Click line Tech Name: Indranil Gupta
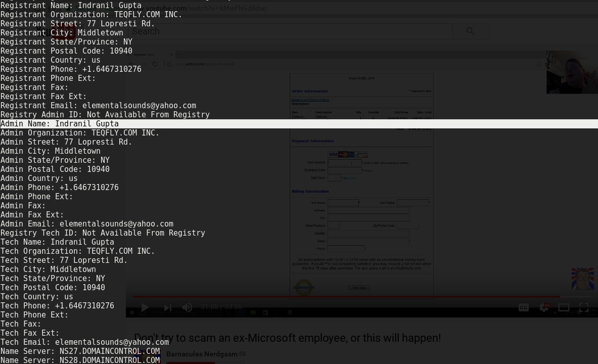The image size is (598, 364). coord(57,242)
